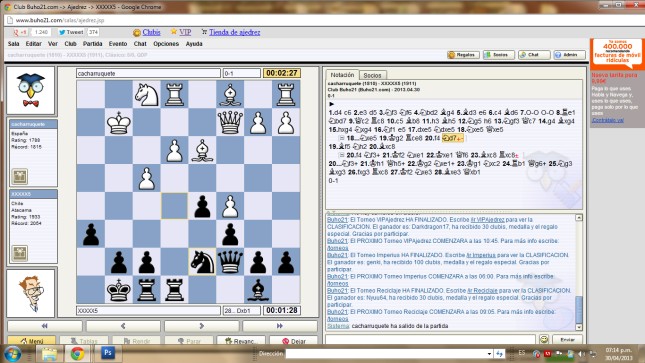
Task: Step back one move with the left arrow
Action: 123,326
